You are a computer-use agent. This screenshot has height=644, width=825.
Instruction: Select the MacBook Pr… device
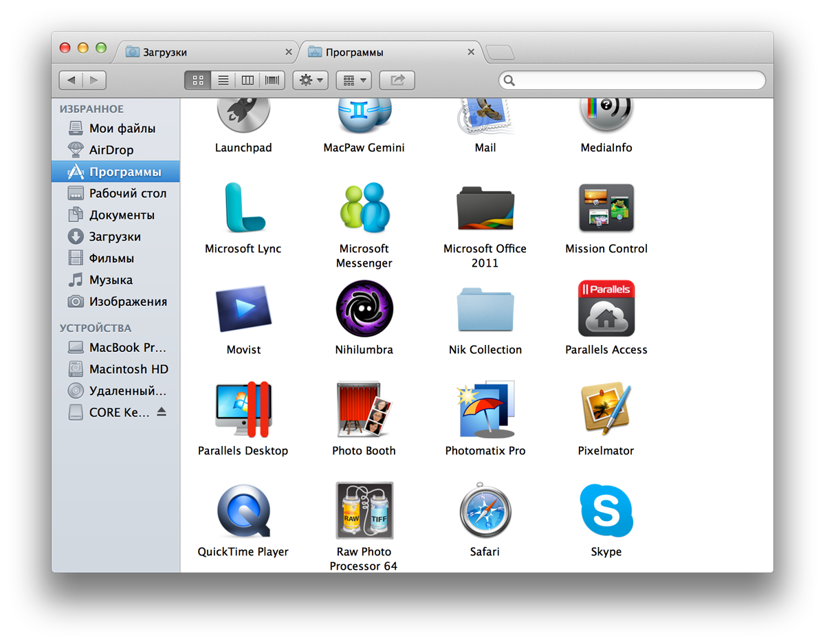[x=115, y=348]
